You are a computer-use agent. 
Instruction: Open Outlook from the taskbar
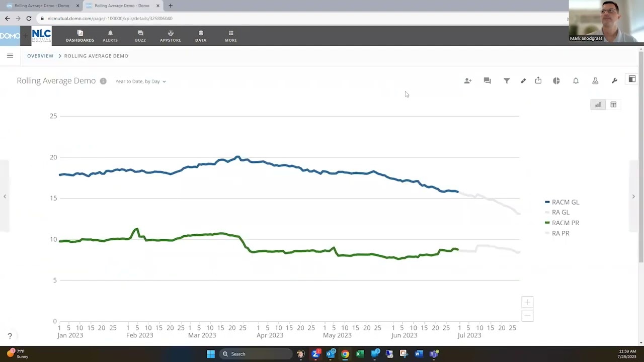331,354
